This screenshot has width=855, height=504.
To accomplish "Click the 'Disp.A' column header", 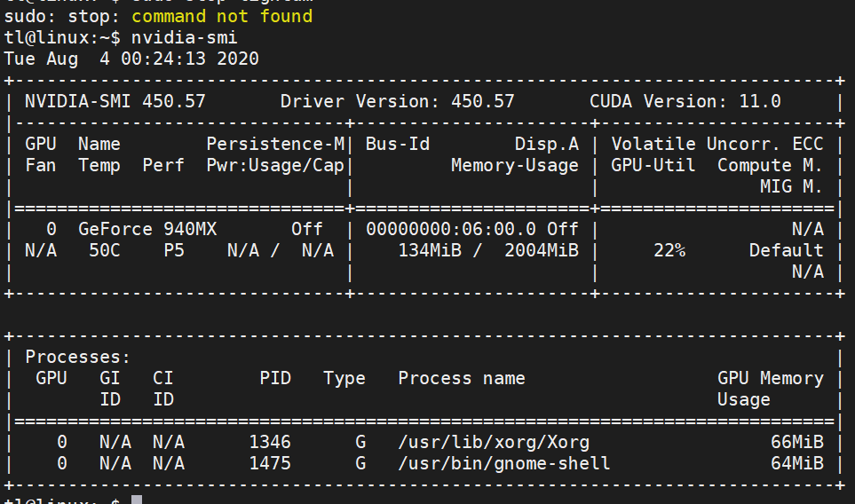I will point(547,144).
